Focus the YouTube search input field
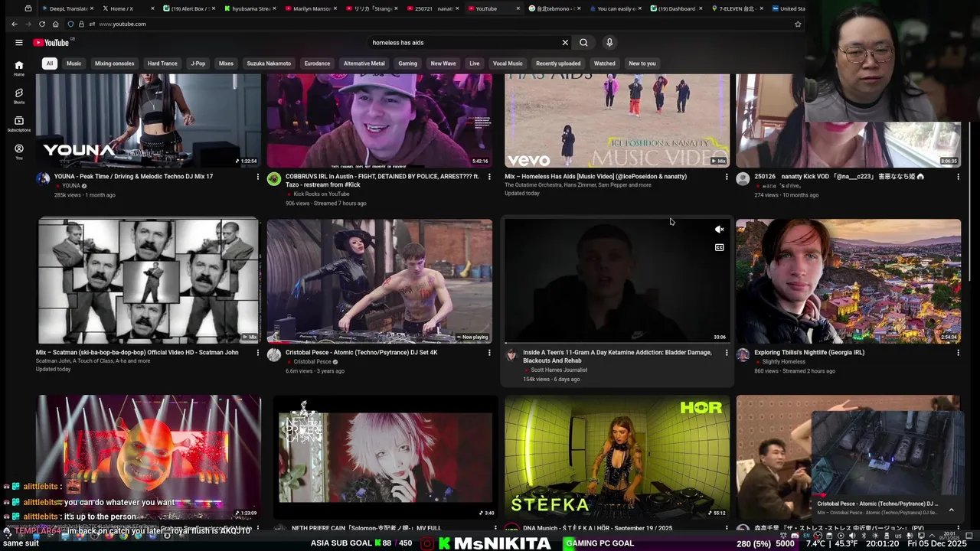 (x=463, y=43)
